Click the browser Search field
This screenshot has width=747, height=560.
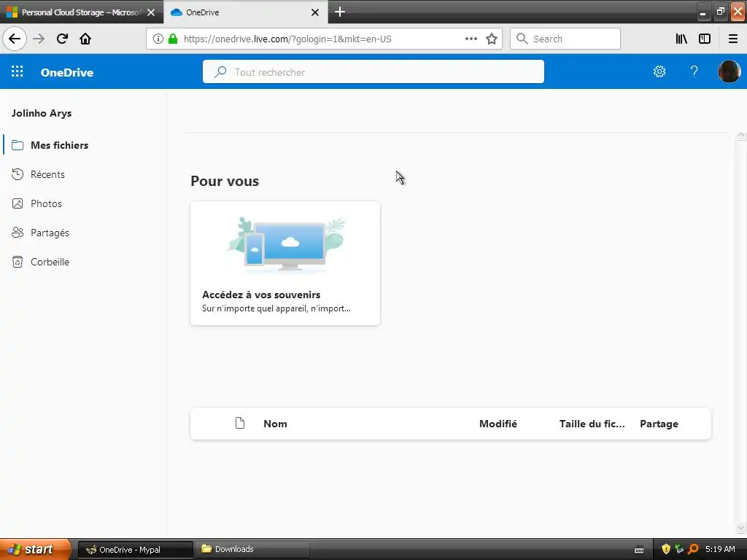click(565, 39)
